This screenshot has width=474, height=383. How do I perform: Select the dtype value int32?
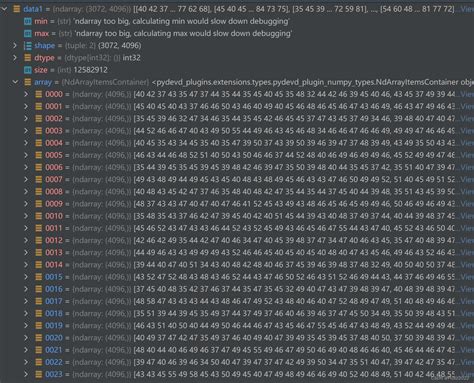[x=132, y=58]
